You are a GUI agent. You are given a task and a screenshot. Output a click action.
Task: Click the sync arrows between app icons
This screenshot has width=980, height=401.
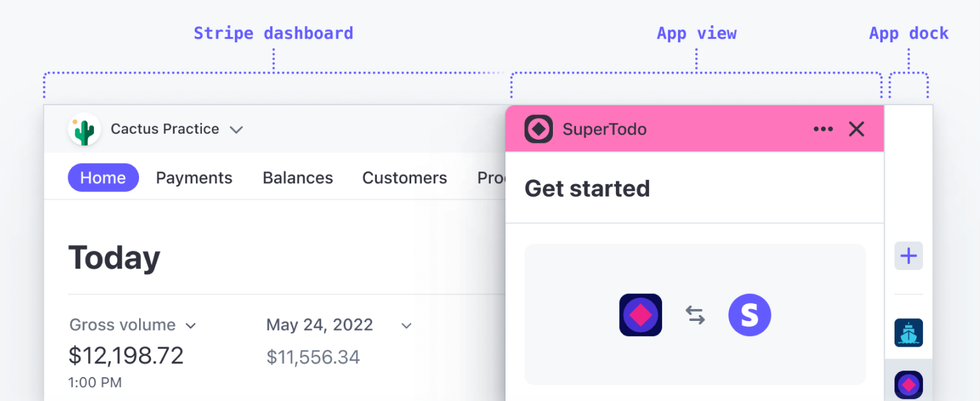695,315
